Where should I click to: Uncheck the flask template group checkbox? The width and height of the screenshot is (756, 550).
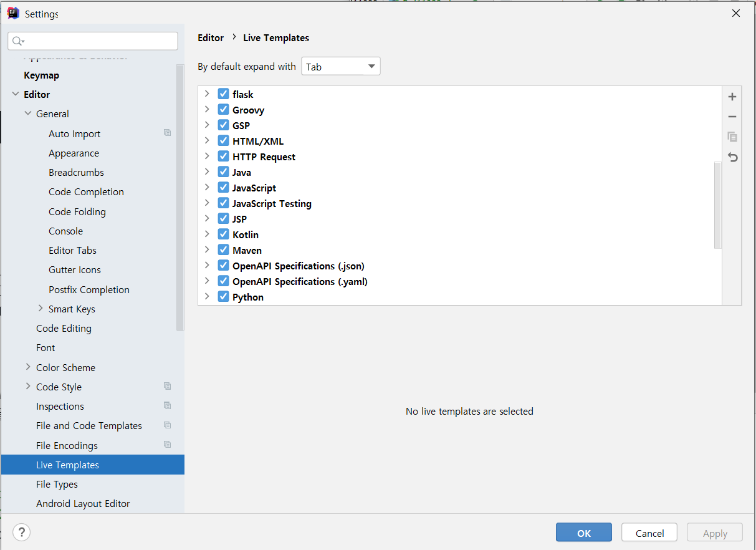(223, 94)
